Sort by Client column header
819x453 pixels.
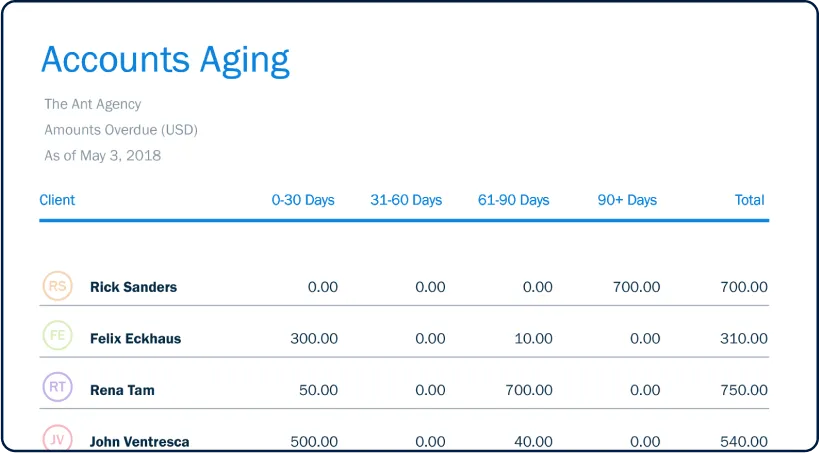point(57,200)
